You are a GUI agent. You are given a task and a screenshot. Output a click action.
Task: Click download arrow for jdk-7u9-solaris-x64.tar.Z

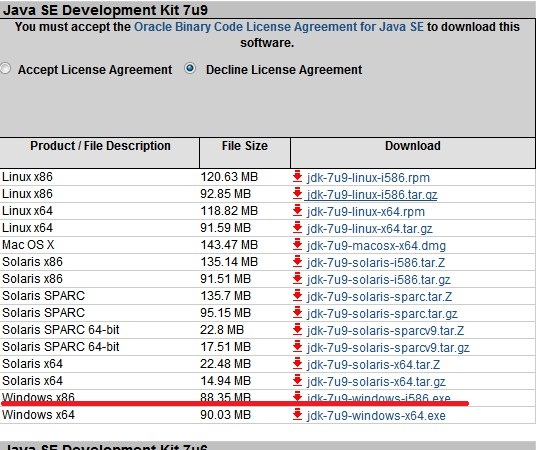(297, 364)
